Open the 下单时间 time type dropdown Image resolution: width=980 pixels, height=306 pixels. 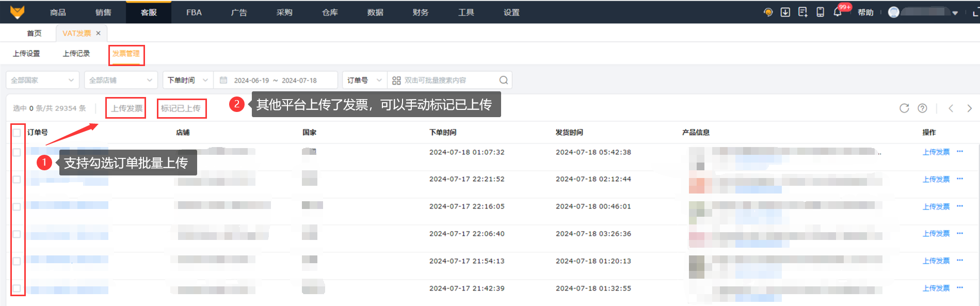188,80
